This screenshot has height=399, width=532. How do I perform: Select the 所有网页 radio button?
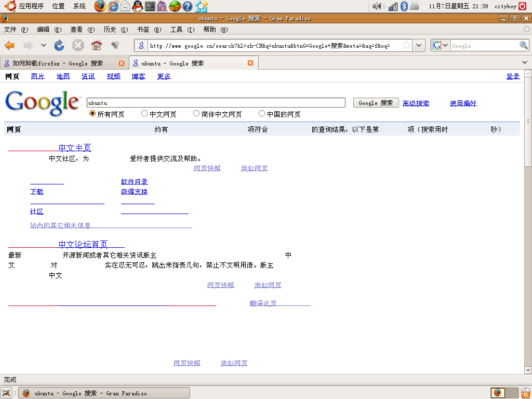(92, 114)
